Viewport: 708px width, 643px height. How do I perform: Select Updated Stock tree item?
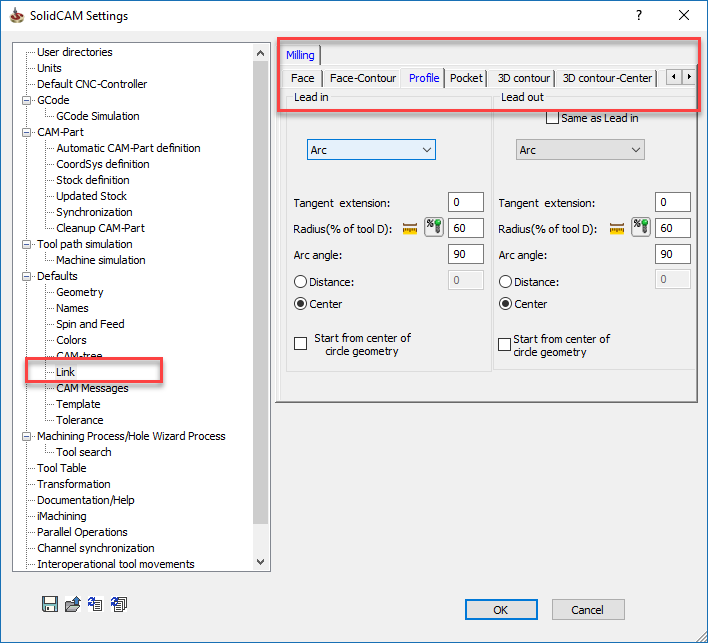coord(91,196)
